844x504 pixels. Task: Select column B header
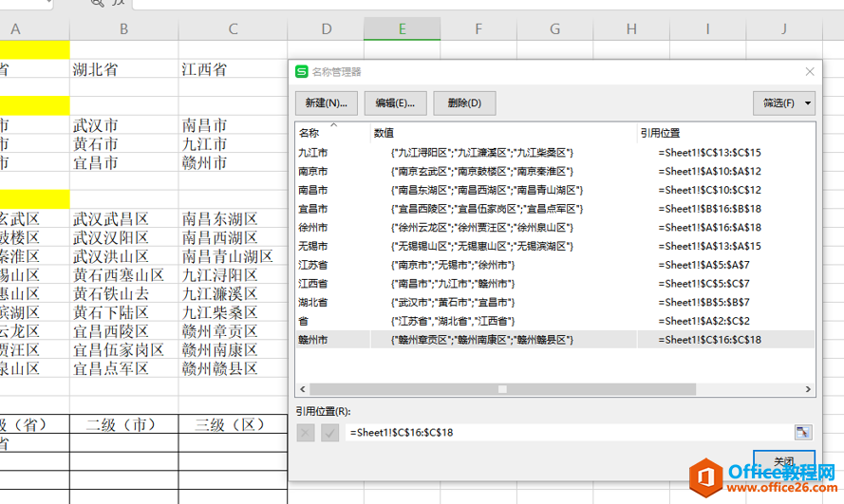[123, 28]
